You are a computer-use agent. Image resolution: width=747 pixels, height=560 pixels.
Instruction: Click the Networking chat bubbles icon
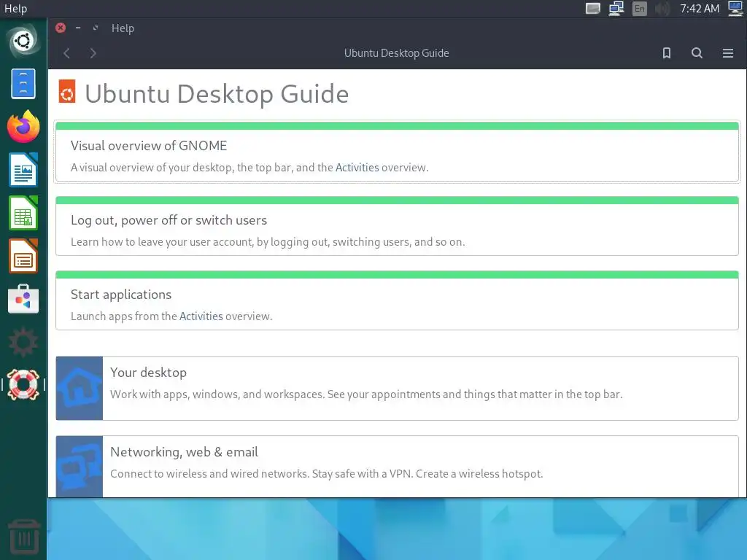(80, 467)
